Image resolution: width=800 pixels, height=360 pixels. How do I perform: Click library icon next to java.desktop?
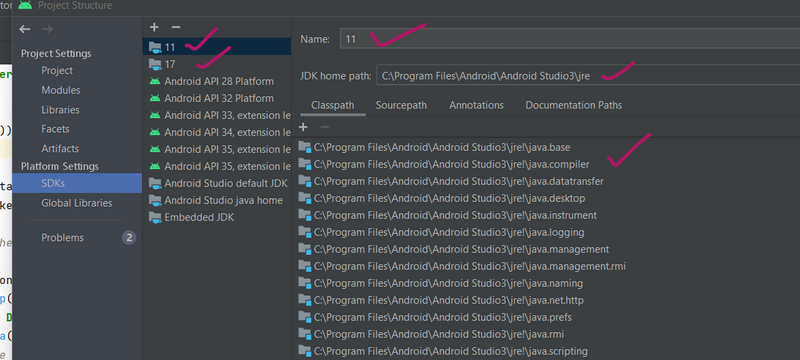(305, 198)
